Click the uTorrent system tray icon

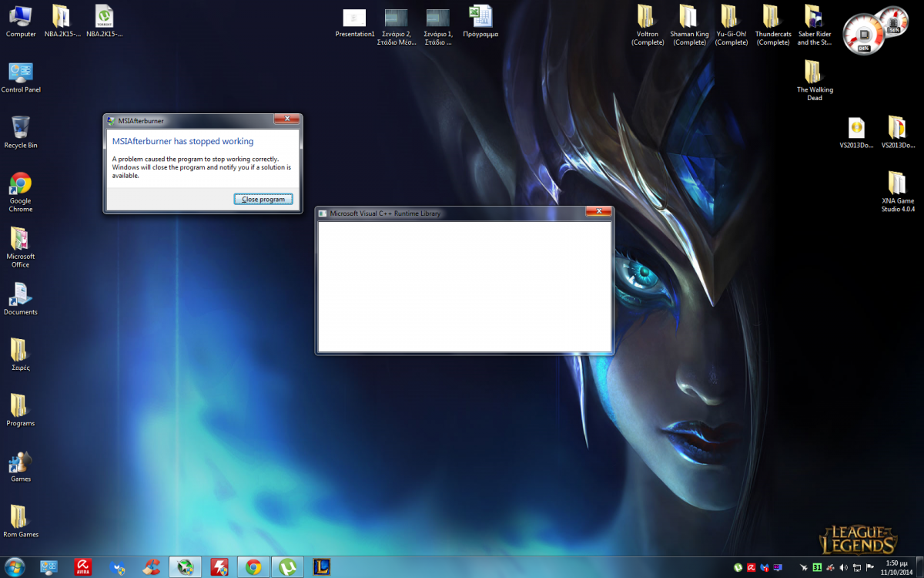click(x=738, y=568)
